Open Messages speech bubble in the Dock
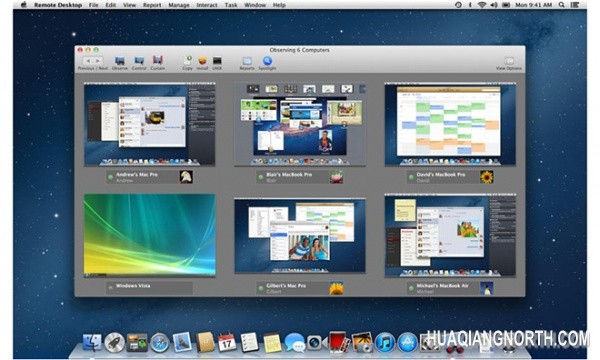This screenshot has height=360, width=600. coord(295,342)
